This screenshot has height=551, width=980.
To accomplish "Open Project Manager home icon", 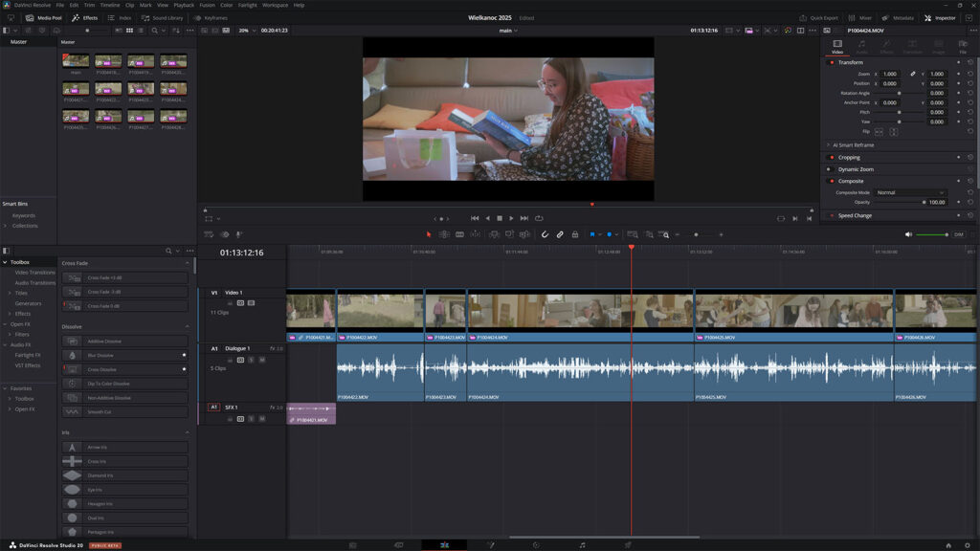I will coord(948,544).
